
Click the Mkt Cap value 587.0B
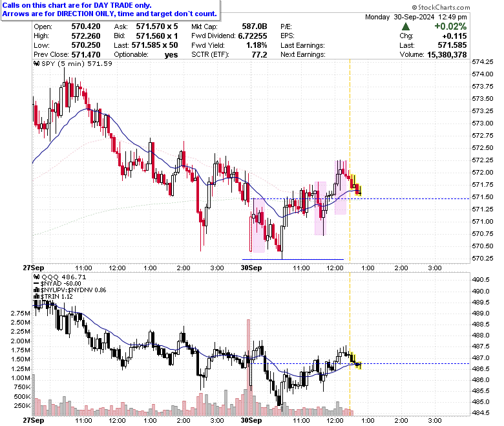[255, 27]
